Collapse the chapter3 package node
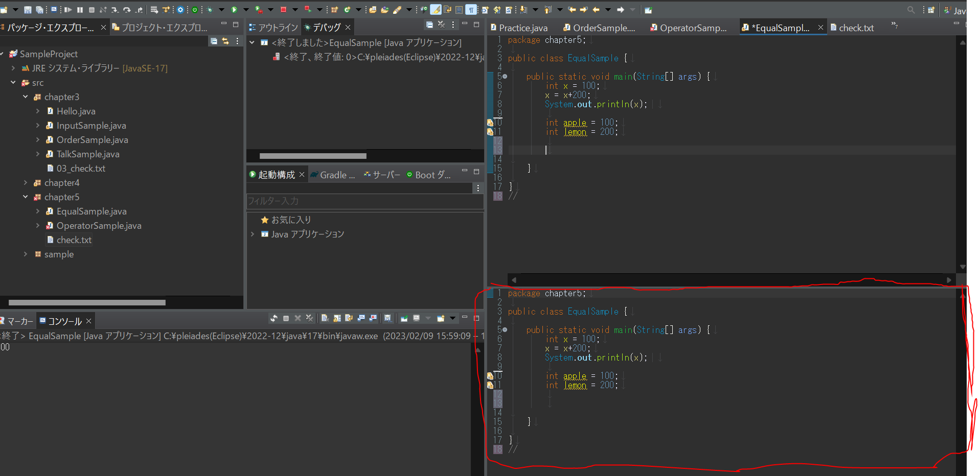The height and width of the screenshot is (476, 980). 25,97
